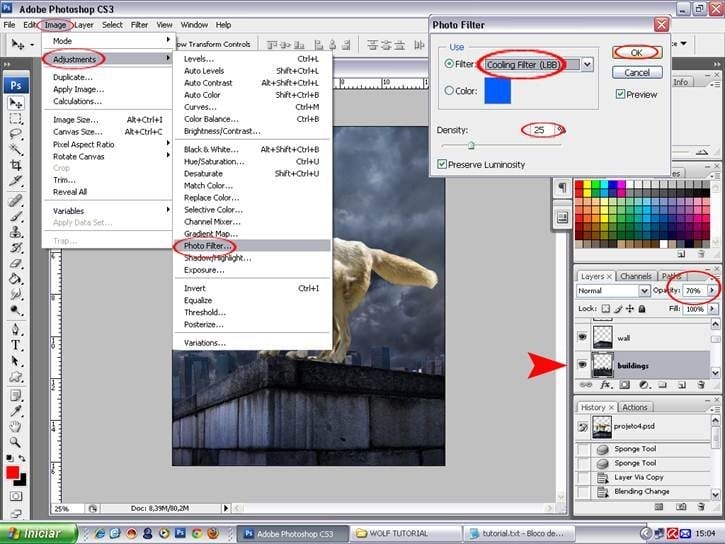Screen dimensions: 725x544
Task: Click the Lock all padlock icon
Action: 642,309
